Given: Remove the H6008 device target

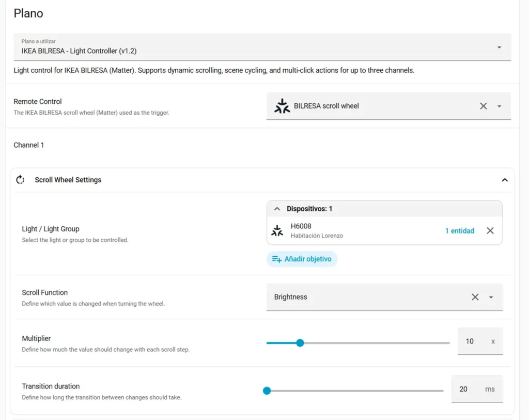Looking at the screenshot, I should point(490,230).
